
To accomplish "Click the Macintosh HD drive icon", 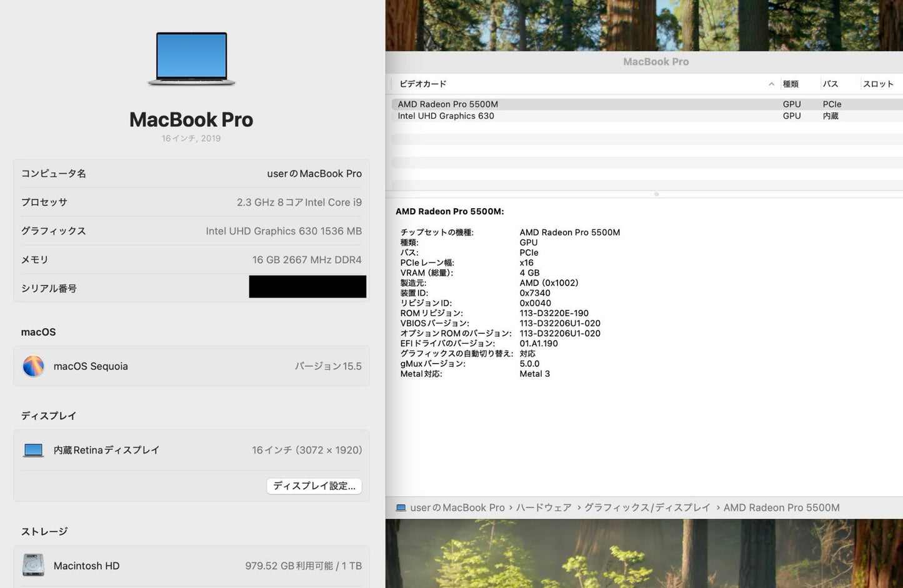I will [x=33, y=565].
